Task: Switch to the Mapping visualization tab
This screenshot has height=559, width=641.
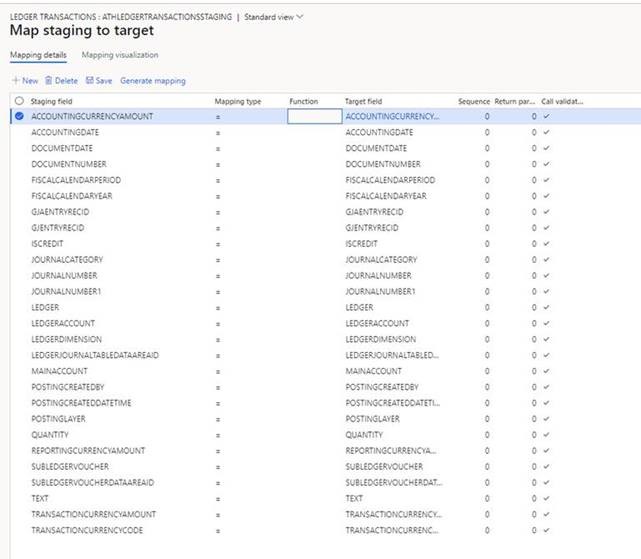Action: point(119,55)
